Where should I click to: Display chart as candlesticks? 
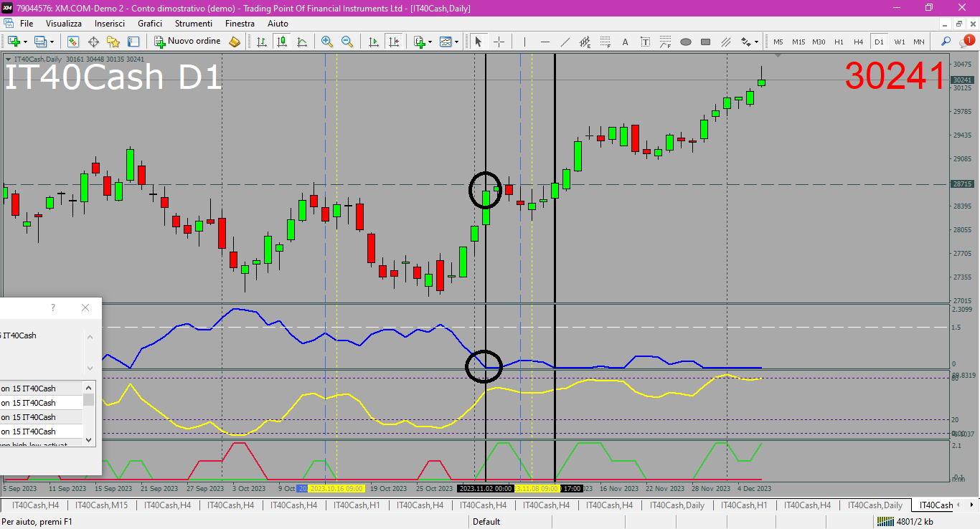[x=282, y=42]
